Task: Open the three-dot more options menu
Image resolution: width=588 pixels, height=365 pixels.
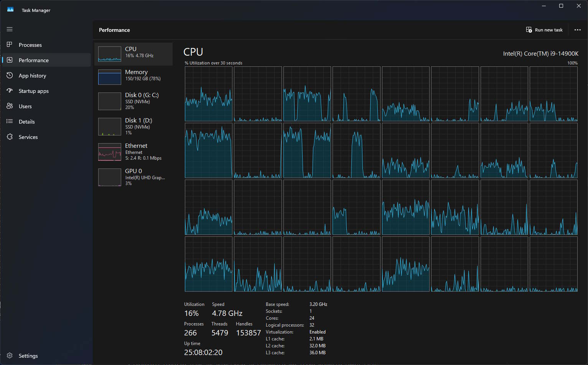Action: click(577, 30)
